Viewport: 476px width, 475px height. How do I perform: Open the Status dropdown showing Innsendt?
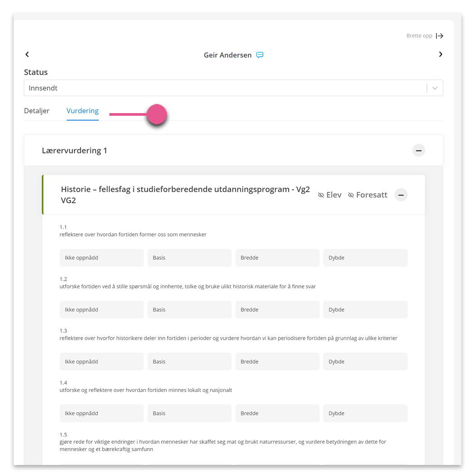point(233,88)
